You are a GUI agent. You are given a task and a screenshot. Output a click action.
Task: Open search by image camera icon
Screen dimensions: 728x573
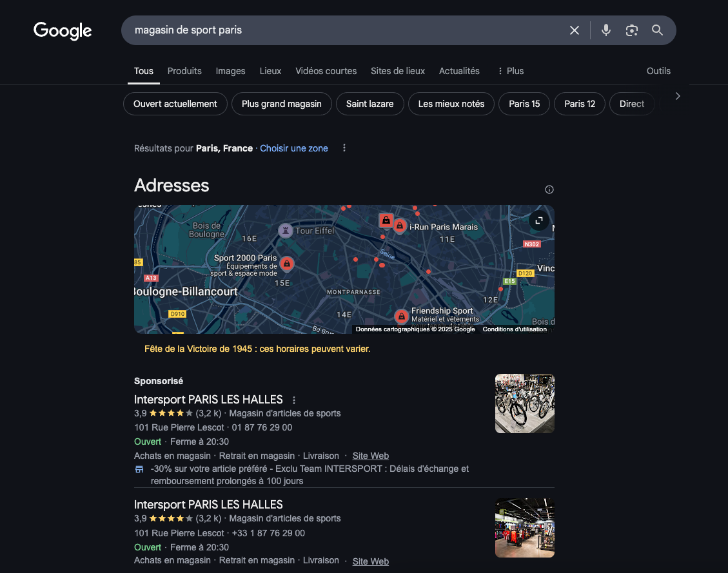631,30
